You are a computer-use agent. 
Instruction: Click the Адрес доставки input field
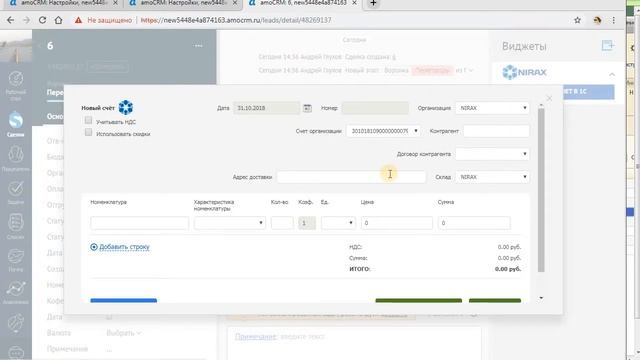[351, 177]
